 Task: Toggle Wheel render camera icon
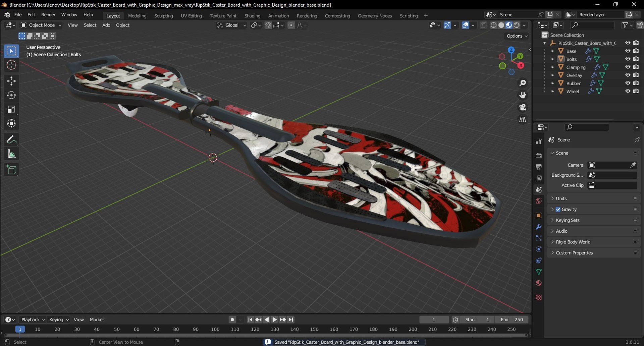tap(636, 91)
